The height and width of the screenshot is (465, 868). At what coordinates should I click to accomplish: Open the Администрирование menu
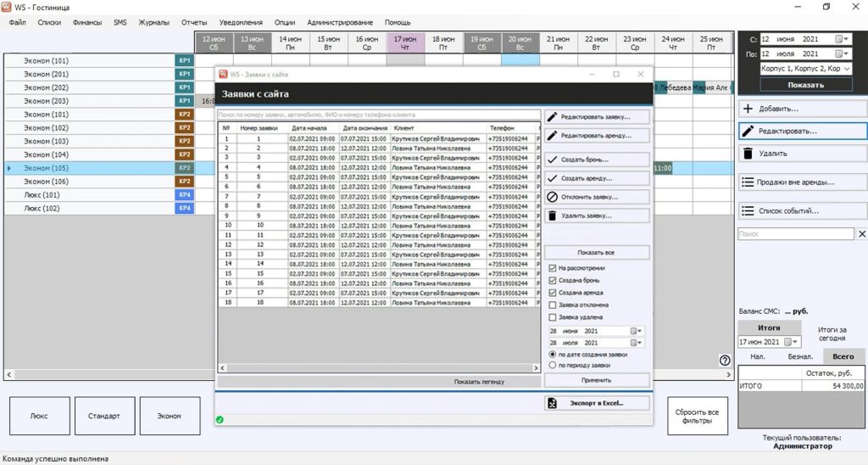coord(340,23)
